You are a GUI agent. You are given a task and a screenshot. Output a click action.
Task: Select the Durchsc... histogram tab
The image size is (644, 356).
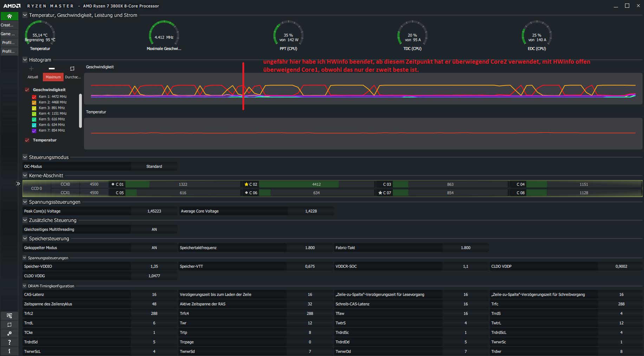73,77
